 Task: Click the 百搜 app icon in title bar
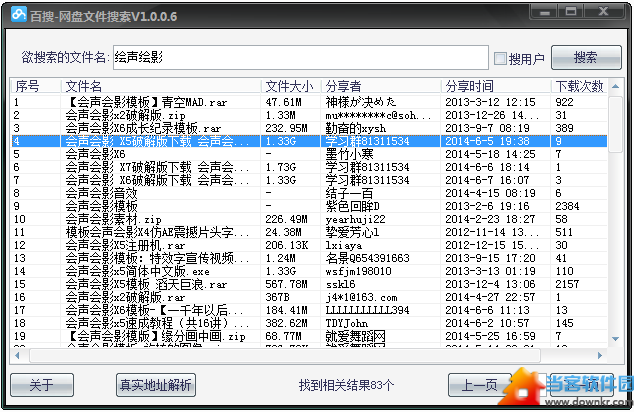pyautogui.click(x=19, y=15)
